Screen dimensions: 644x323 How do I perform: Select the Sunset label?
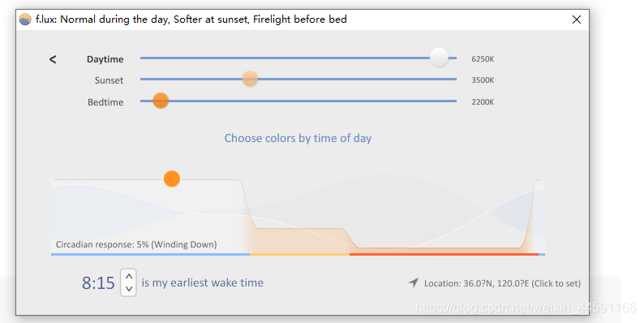[x=109, y=80]
